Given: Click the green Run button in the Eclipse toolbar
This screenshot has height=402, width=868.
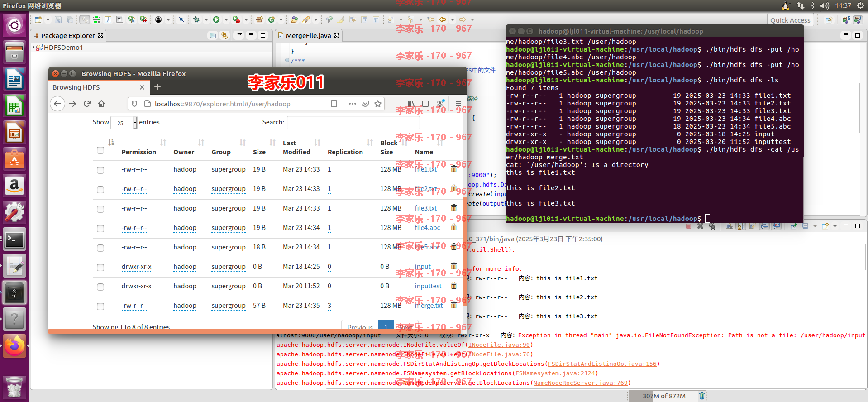Looking at the screenshot, I should pos(216,19).
